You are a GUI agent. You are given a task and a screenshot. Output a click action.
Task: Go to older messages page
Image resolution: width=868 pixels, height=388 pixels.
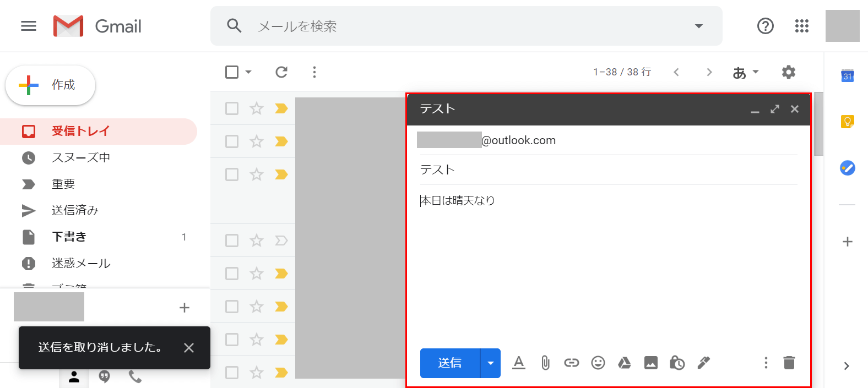point(709,72)
